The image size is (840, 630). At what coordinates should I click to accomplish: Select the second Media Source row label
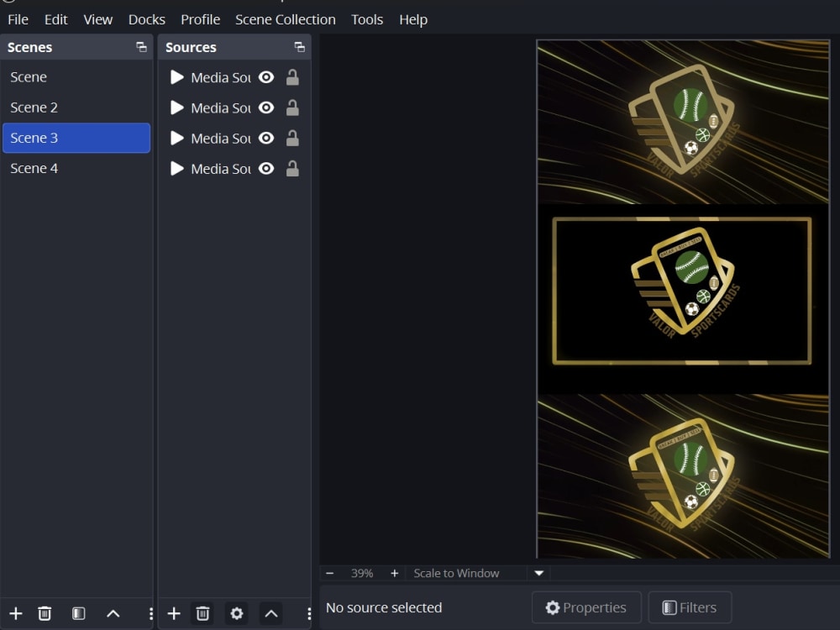click(x=221, y=108)
